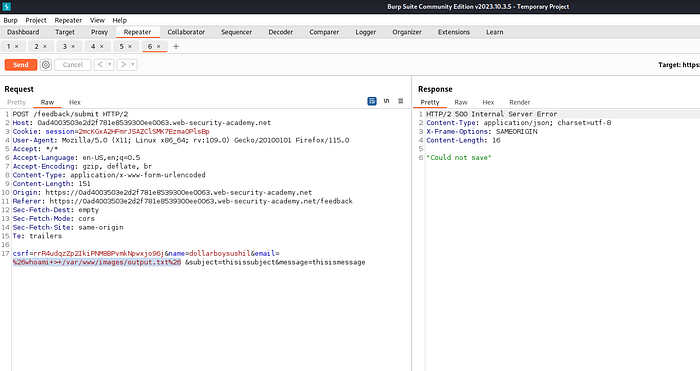Switch to Repeater tab 4
This screenshot has width=700, height=371.
tap(93, 46)
